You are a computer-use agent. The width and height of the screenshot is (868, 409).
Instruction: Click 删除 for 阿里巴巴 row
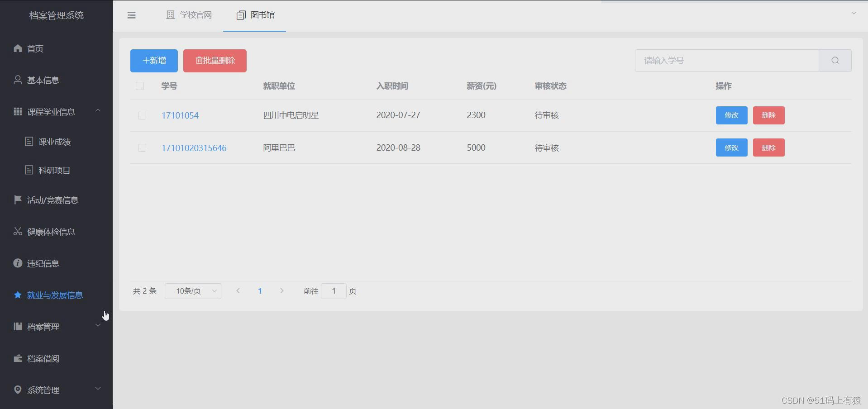tap(768, 147)
